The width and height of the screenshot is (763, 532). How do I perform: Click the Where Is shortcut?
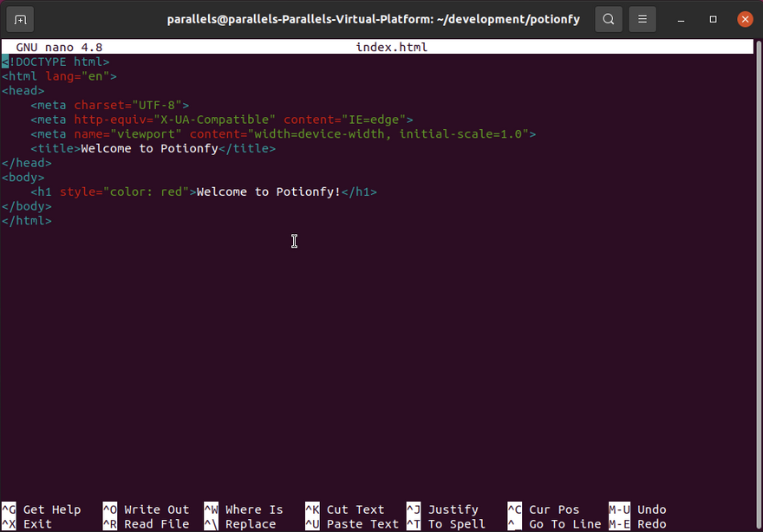coord(254,509)
